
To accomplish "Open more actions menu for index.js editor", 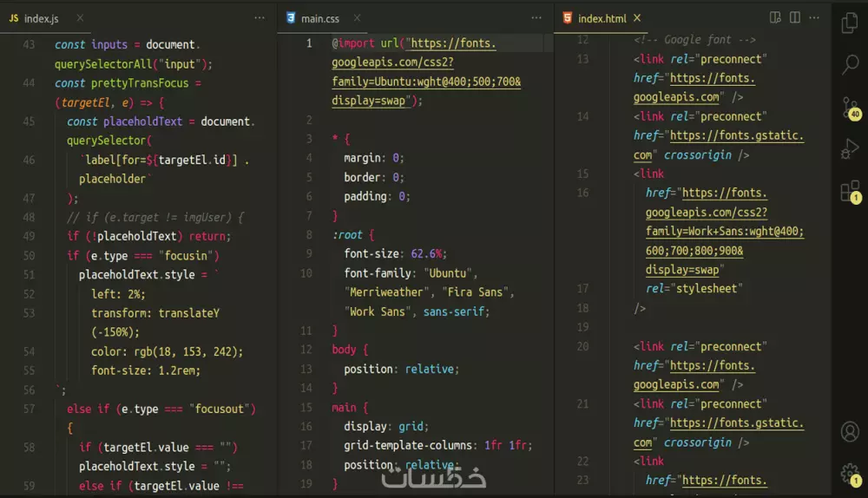I will [x=260, y=17].
